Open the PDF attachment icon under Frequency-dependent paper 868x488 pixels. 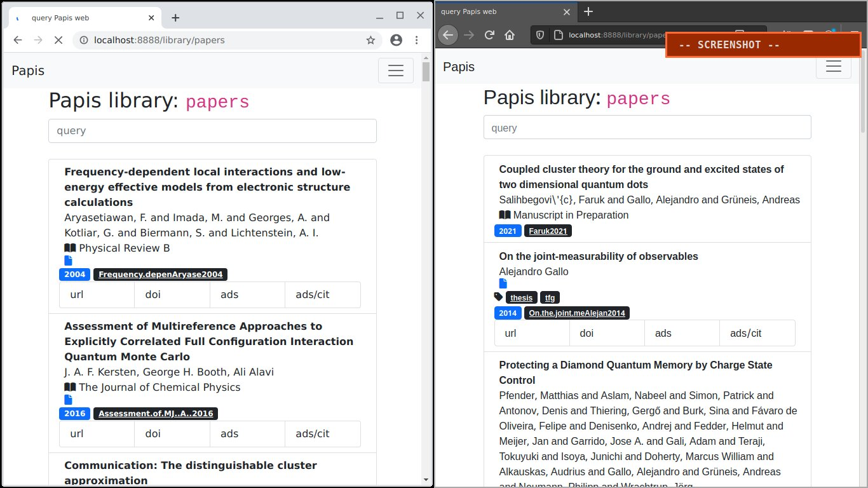point(68,260)
